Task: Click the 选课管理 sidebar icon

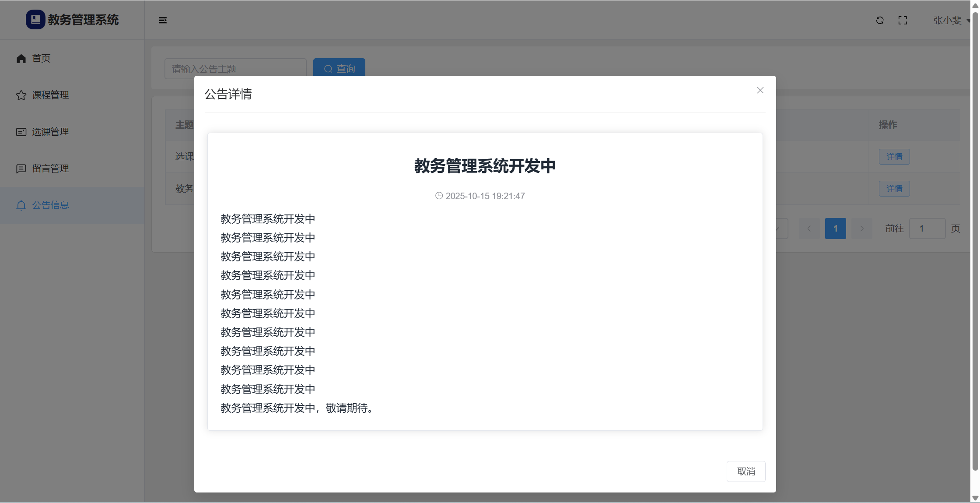Action: coord(21,132)
